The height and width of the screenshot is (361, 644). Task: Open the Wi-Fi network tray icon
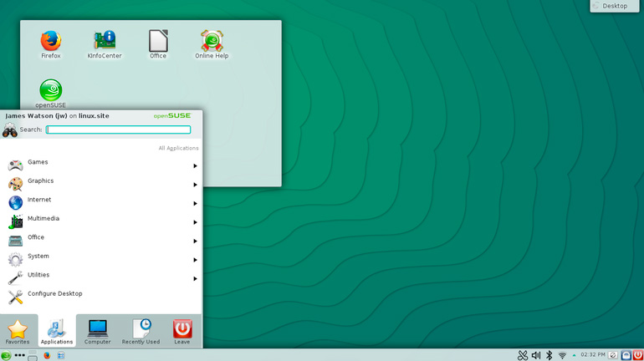pyautogui.click(x=562, y=355)
